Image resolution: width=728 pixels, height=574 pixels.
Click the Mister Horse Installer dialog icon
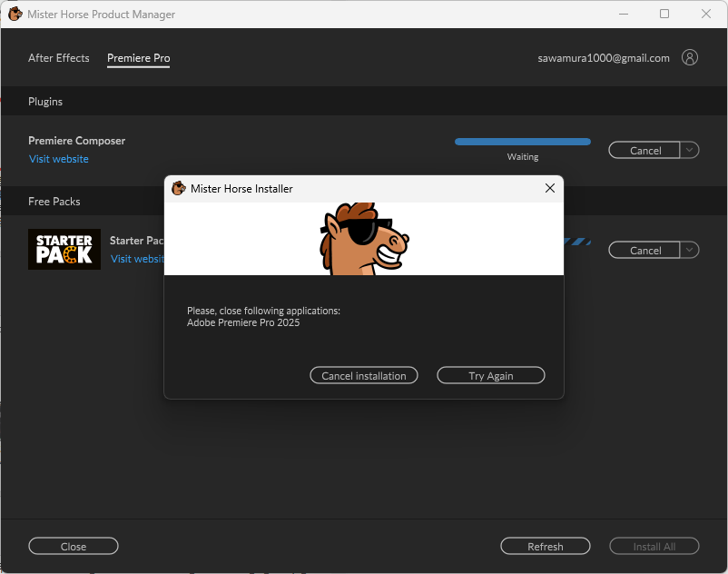[179, 188]
